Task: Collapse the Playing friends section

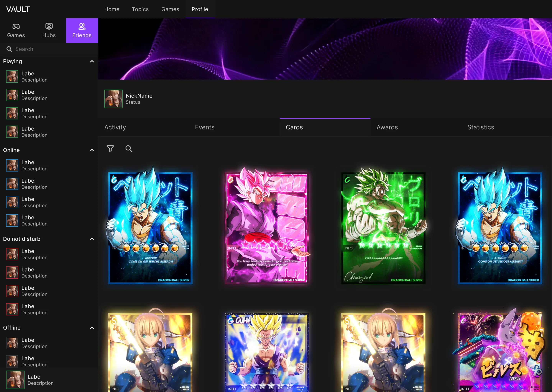Action: click(92, 61)
